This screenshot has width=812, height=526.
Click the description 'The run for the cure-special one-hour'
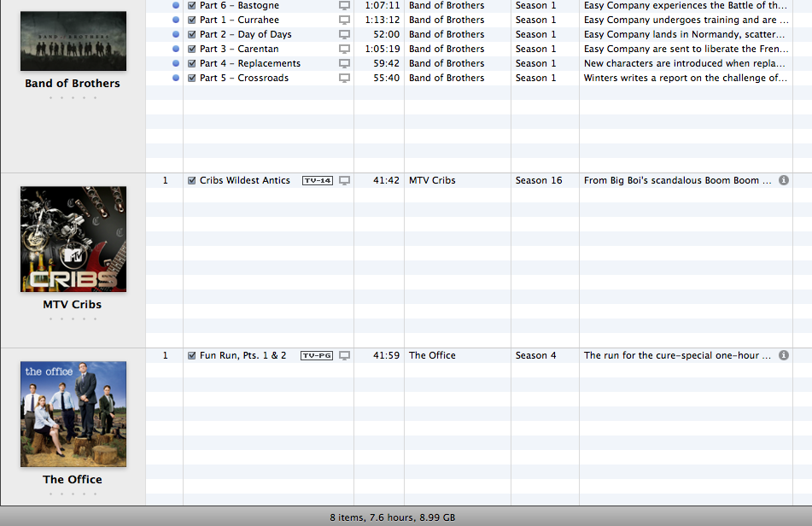click(x=677, y=355)
